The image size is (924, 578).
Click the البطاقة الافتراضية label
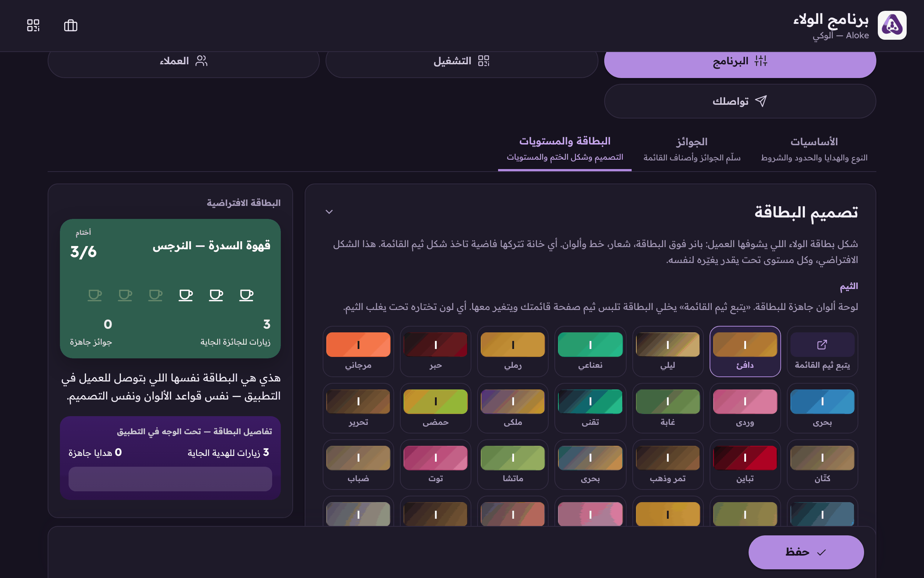click(x=244, y=203)
